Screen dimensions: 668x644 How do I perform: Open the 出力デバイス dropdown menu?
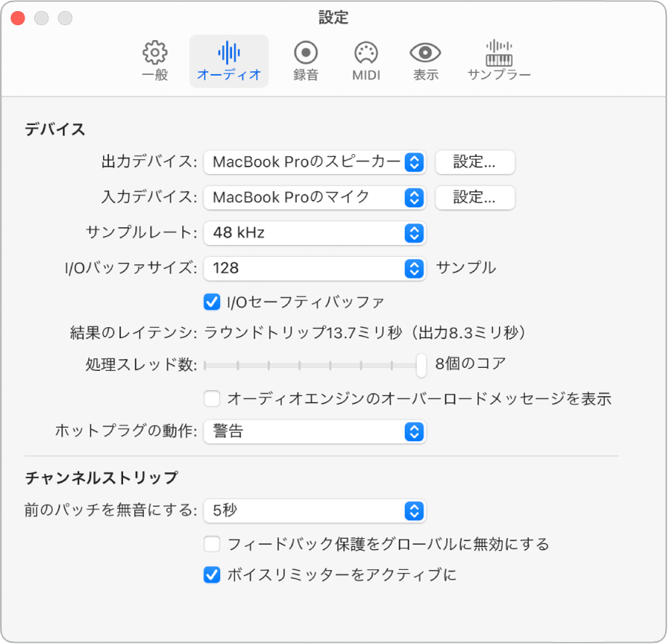(x=315, y=162)
